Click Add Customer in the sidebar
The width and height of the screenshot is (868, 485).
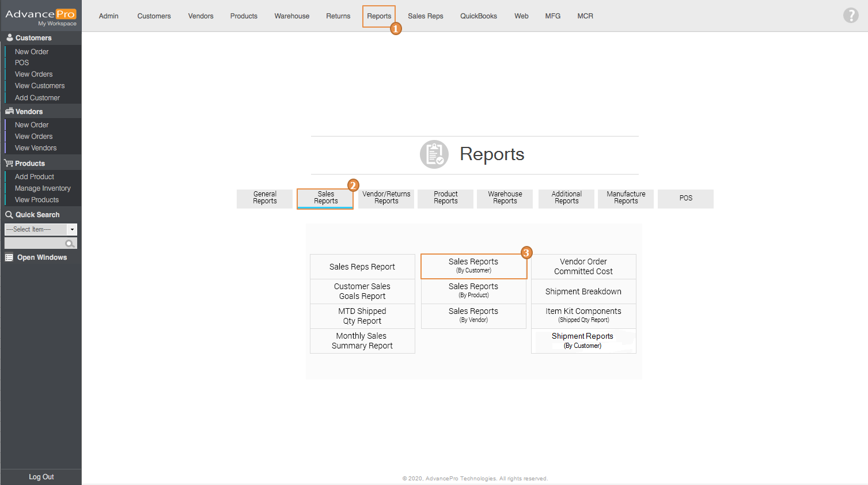point(37,98)
